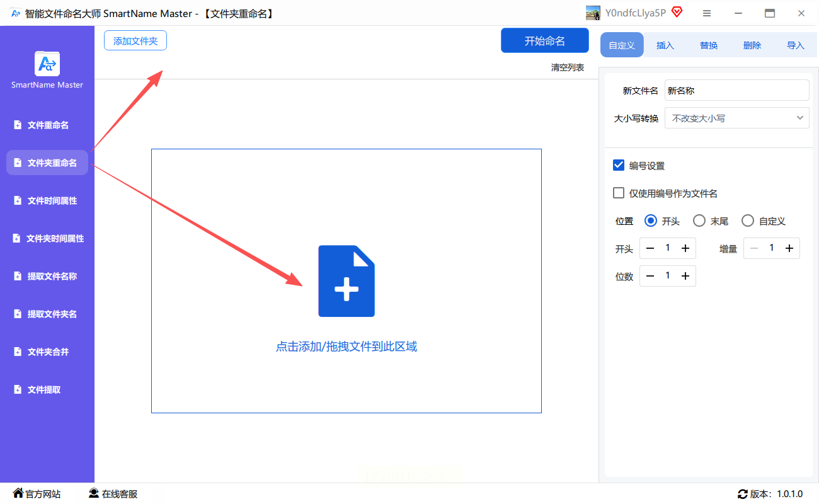
Task: Increase the 增量 value with plus
Action: (x=789, y=248)
